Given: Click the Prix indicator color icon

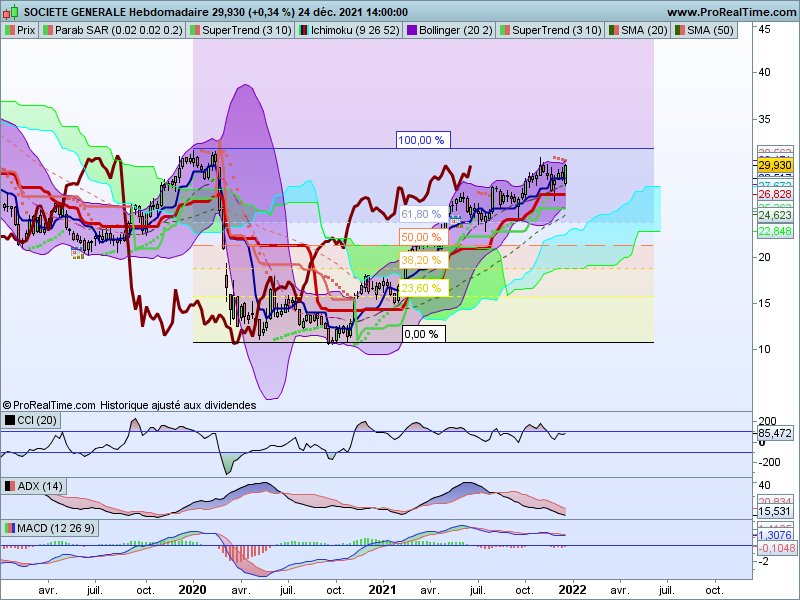Looking at the screenshot, I should (10, 31).
